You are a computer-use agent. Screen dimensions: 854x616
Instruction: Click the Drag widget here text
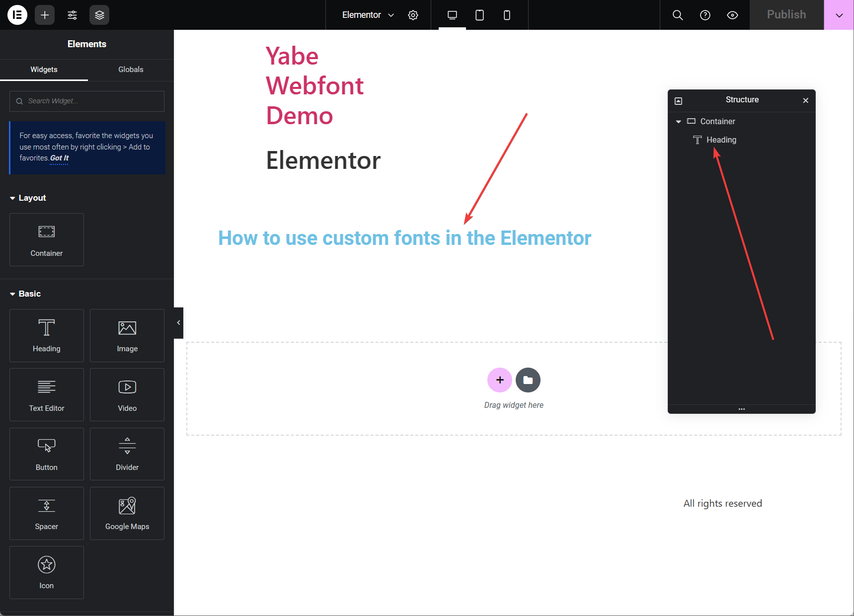pos(514,405)
